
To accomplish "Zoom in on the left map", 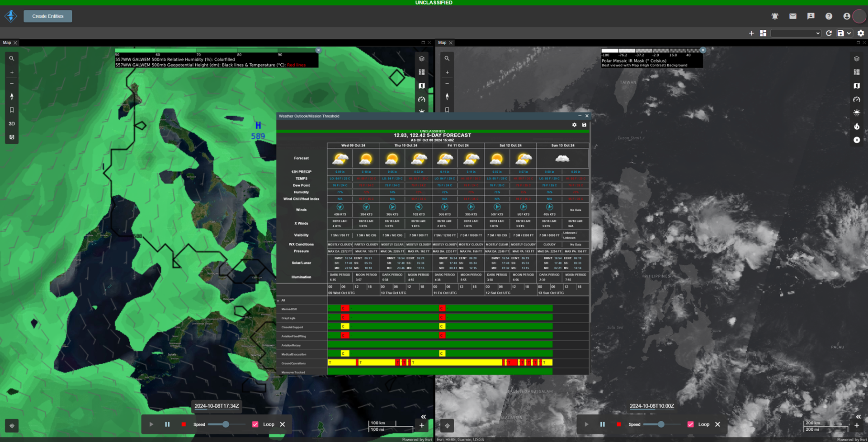I will pos(12,72).
